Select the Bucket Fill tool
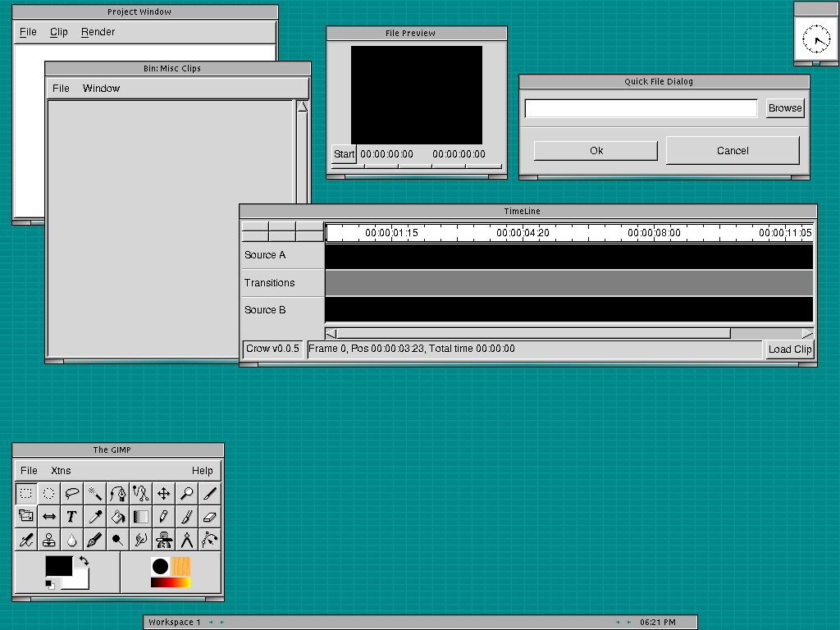This screenshot has height=630, width=840. point(118,516)
